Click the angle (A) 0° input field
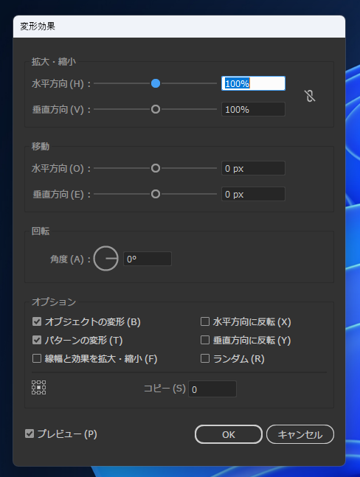Viewport: 360px width, 477px height. [x=147, y=259]
